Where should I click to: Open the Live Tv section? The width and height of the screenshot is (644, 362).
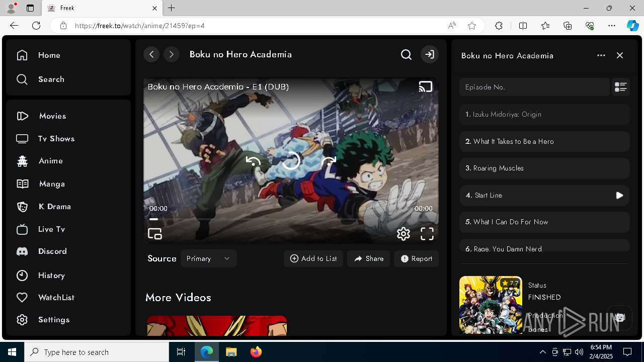pyautogui.click(x=40, y=229)
